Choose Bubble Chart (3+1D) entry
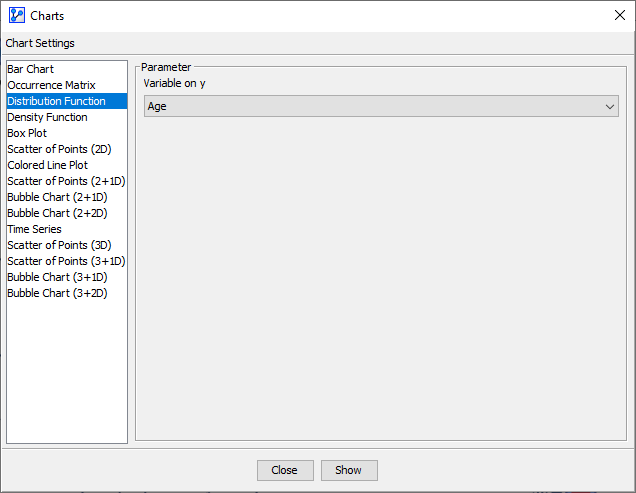 tap(57, 277)
